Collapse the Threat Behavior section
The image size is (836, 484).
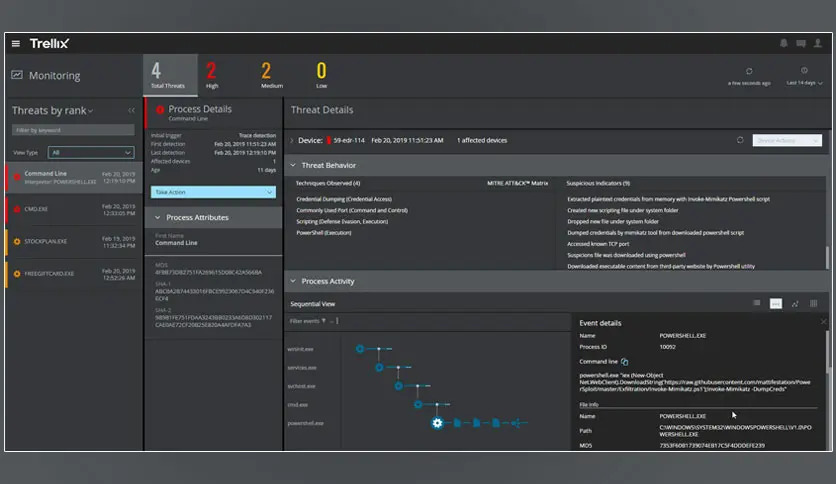coord(292,165)
